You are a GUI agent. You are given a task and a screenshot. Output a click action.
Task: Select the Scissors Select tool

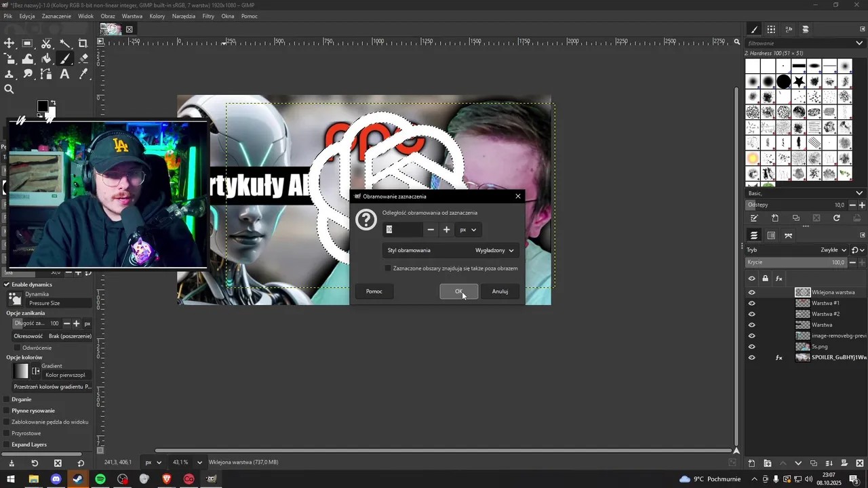[x=46, y=43]
